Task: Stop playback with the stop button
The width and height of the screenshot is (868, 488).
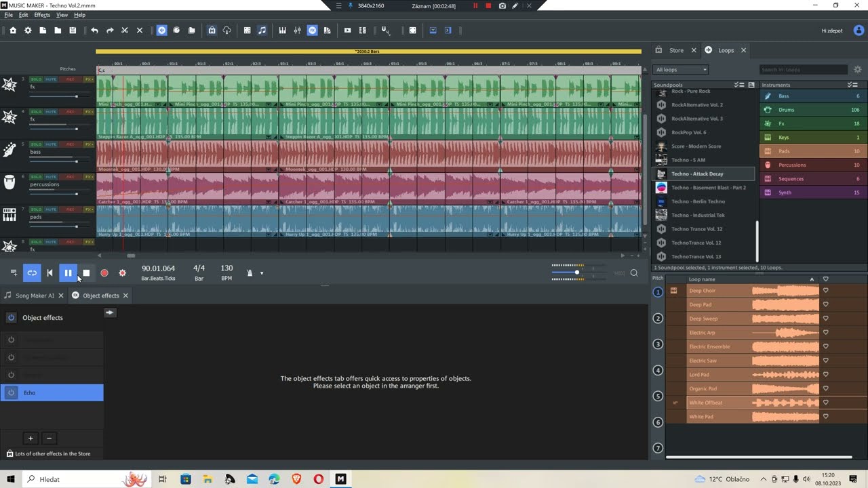Action: click(86, 273)
